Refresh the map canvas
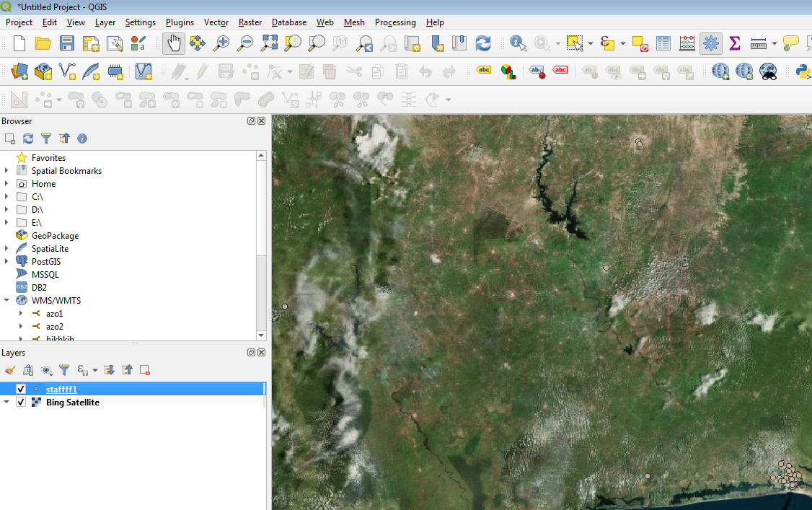Screen dimensions: 812x510 (482, 43)
